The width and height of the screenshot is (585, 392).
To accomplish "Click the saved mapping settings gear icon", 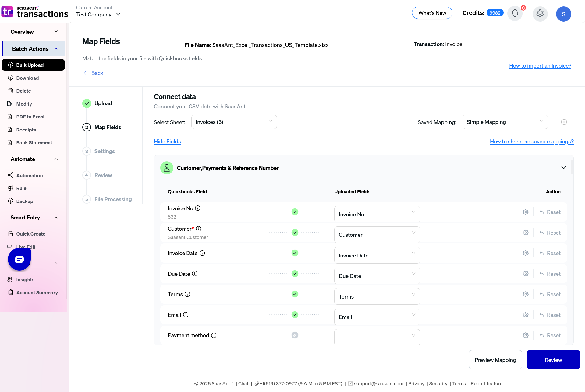I will pyautogui.click(x=564, y=122).
